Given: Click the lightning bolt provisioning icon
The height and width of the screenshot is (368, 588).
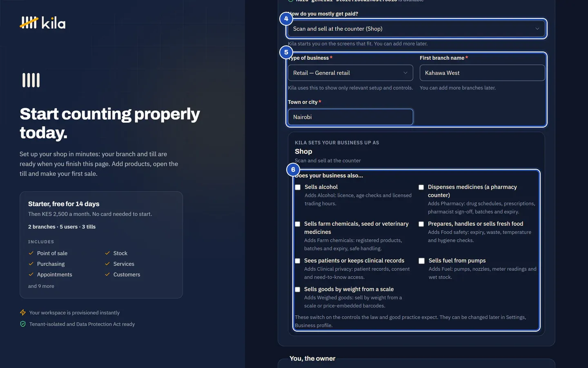Looking at the screenshot, I should point(23,312).
